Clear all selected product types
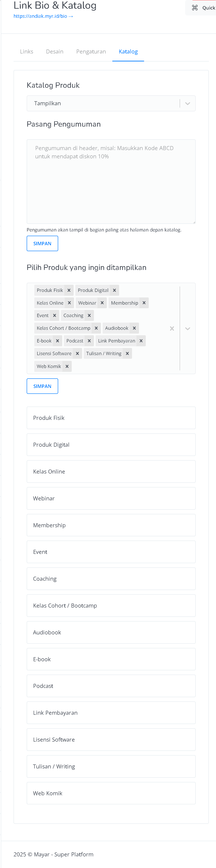This screenshot has height=868, width=216. (x=172, y=329)
